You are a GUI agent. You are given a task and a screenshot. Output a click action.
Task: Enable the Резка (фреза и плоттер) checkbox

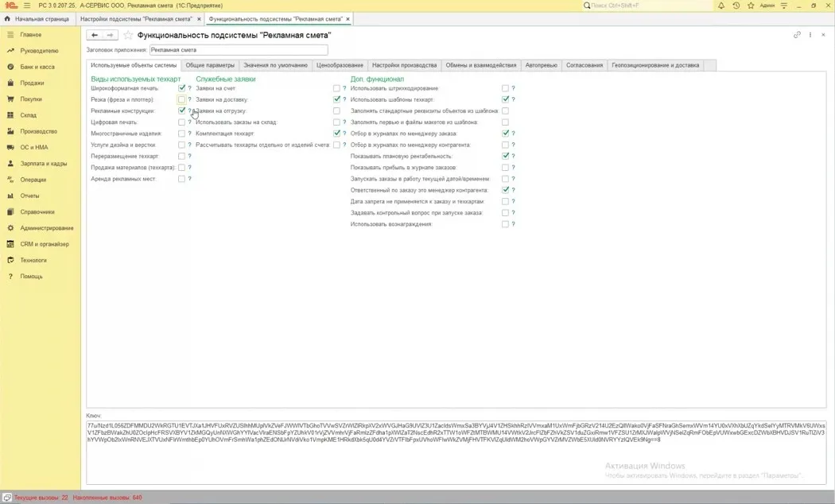[x=181, y=99]
